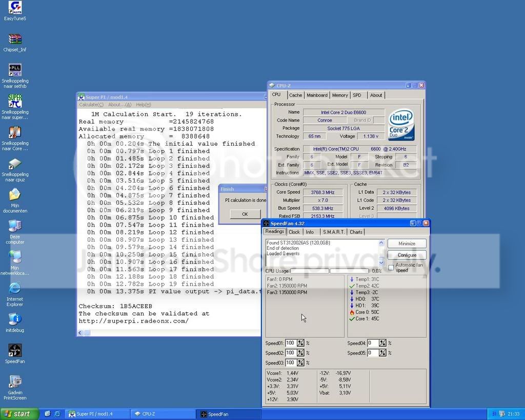Click the Temp2 green check icon
The width and height of the screenshot is (525, 420).
click(x=352, y=286)
